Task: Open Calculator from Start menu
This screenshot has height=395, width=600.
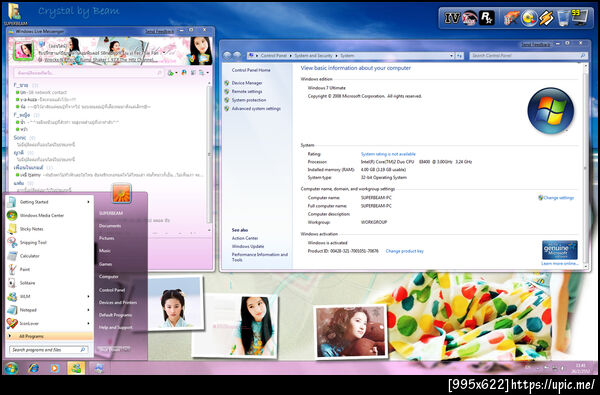Action: tap(29, 256)
